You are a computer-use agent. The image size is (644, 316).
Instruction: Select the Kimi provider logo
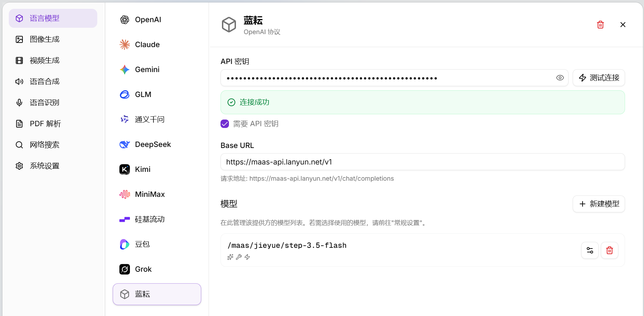[x=125, y=169]
